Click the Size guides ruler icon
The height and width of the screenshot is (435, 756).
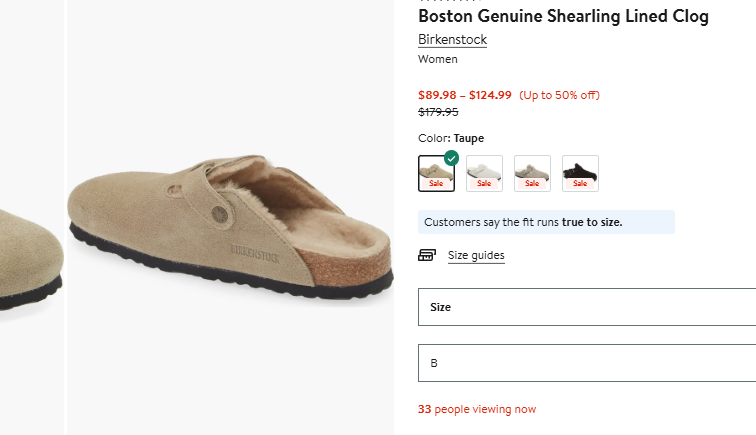coord(427,255)
